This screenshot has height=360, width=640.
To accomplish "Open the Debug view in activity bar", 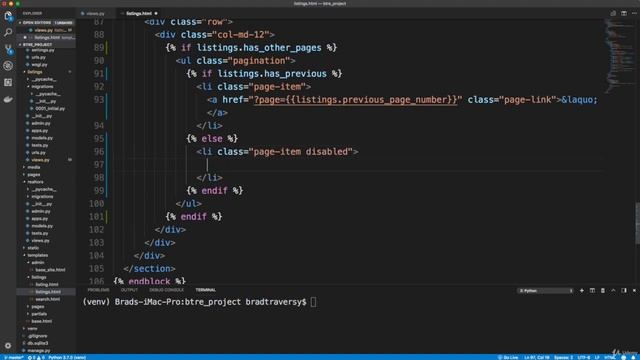I will [x=8, y=66].
